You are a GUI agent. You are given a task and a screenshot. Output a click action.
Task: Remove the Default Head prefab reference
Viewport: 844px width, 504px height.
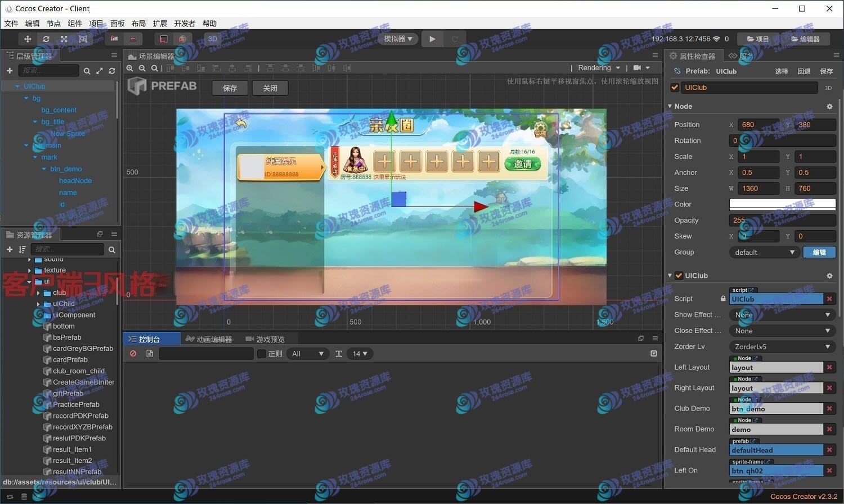(829, 450)
